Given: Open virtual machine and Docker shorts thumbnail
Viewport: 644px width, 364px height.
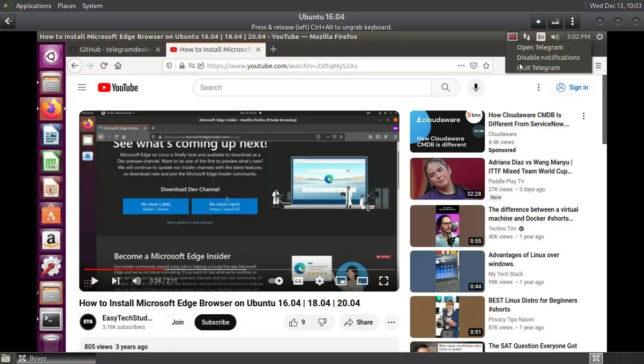Looking at the screenshot, I should [447, 226].
